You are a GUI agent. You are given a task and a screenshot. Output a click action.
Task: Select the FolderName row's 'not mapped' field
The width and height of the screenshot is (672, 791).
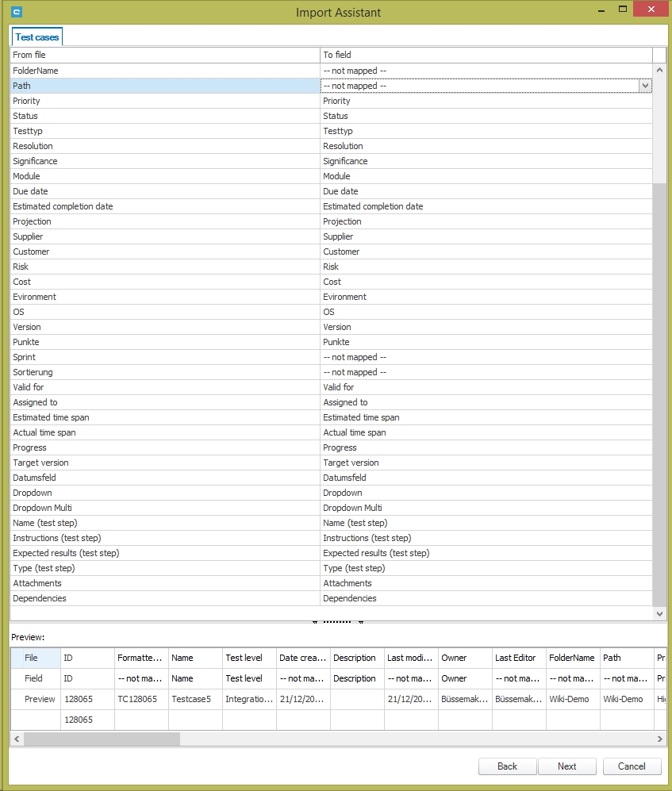click(486, 71)
